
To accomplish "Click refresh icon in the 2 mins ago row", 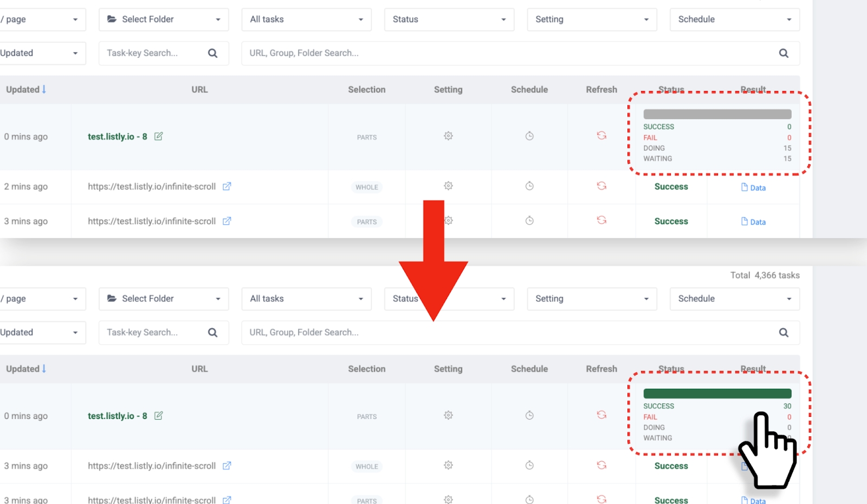I will pyautogui.click(x=601, y=186).
